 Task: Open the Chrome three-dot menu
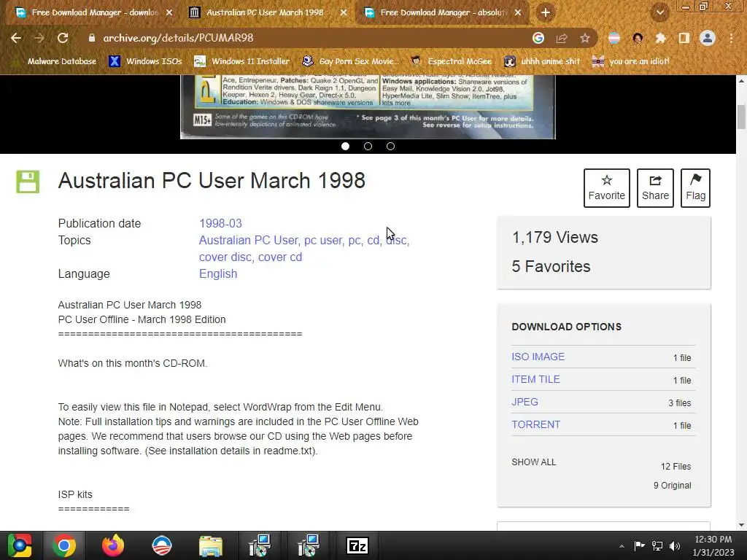(x=731, y=38)
